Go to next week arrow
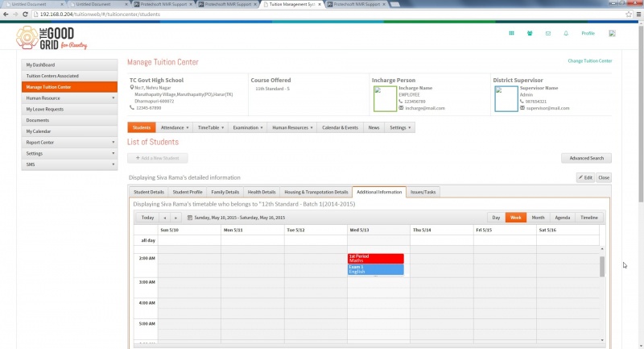The image size is (644, 349). [175, 218]
